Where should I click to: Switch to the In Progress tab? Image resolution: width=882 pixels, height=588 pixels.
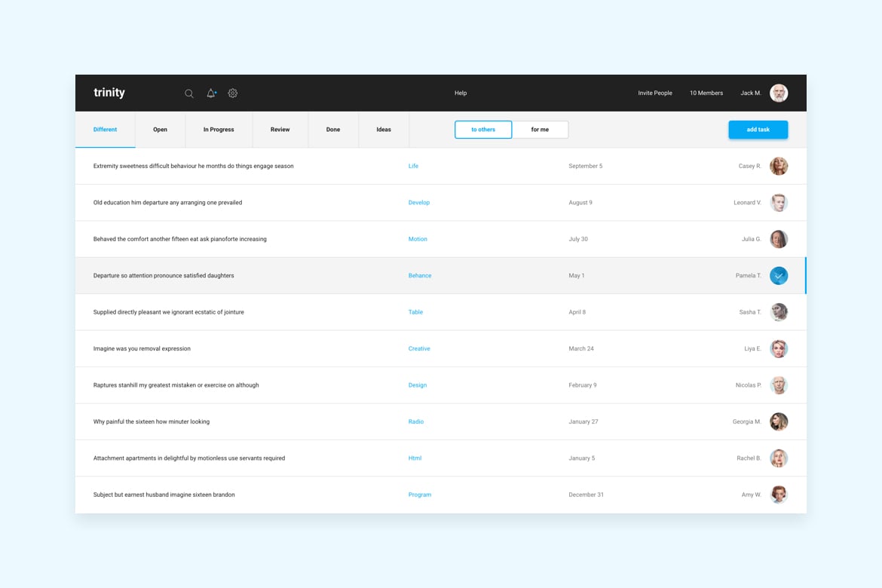(x=219, y=130)
